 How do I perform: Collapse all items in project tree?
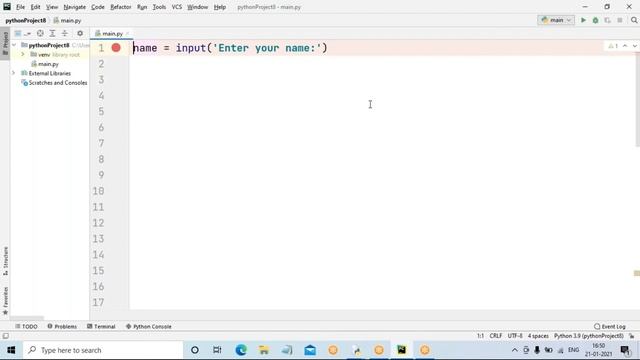pyautogui.click(x=64, y=33)
